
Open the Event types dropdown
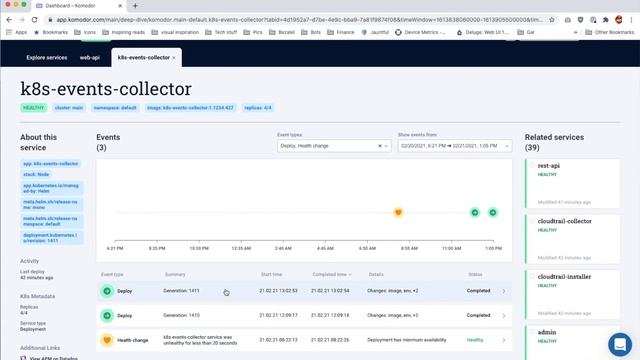334,146
